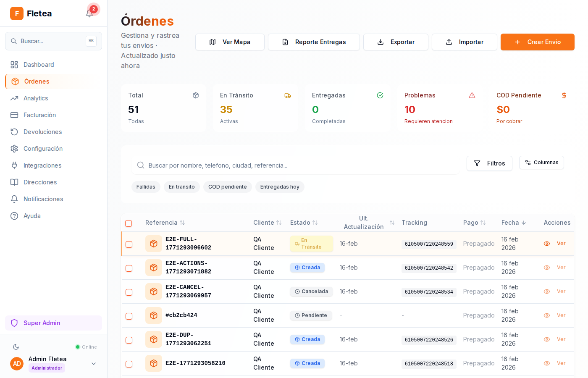
Task: Click package icon of #cb2cb424 order
Action: [154, 315]
